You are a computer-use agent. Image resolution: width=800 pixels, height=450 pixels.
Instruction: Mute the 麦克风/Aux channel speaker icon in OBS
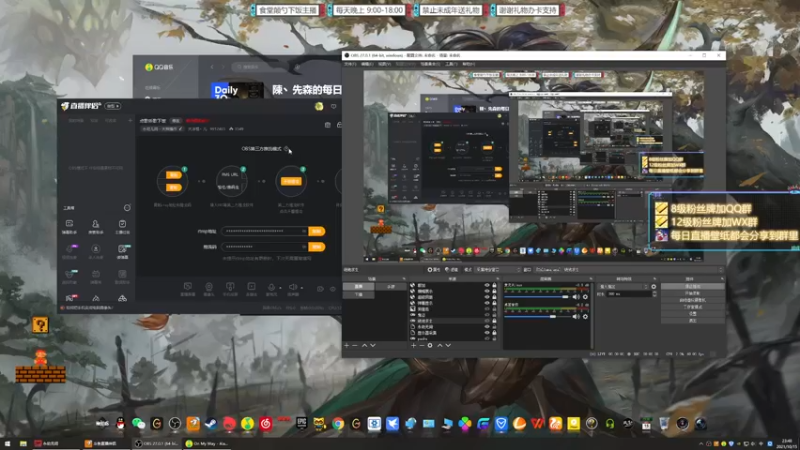coord(576,297)
